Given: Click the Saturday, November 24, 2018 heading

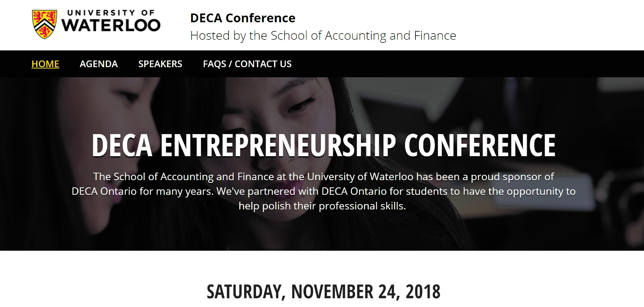Looking at the screenshot, I should click(x=324, y=292).
